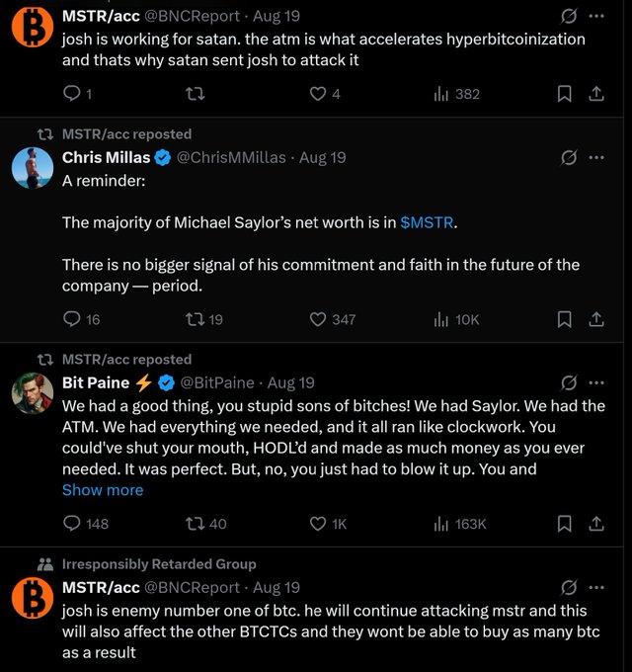Repost the Chris Millas reminder post

pos(195,319)
